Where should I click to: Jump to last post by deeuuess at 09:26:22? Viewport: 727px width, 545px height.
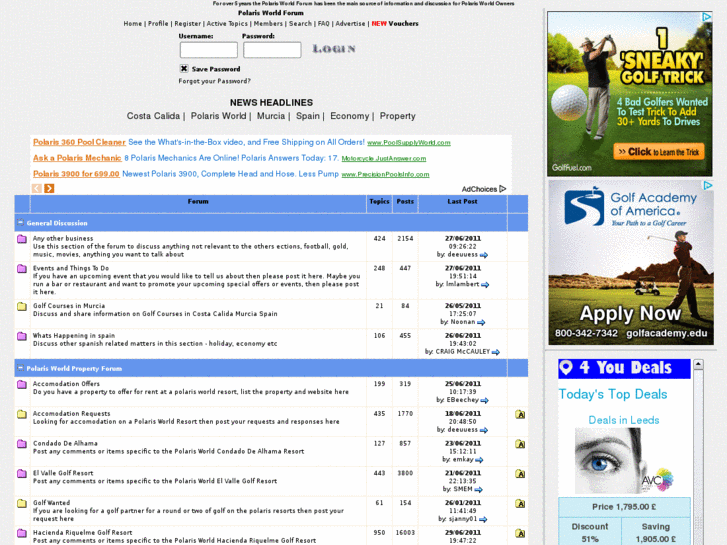click(484, 255)
